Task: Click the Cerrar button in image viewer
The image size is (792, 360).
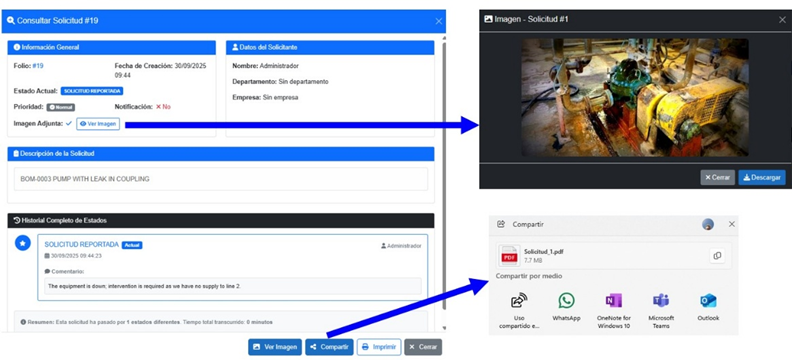Action: coord(717,178)
